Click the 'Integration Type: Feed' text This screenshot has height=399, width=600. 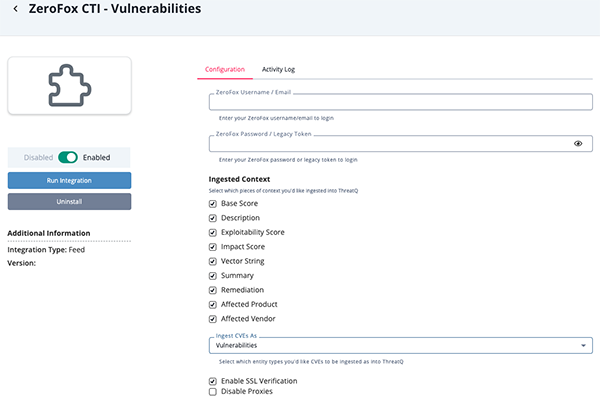tap(46, 250)
